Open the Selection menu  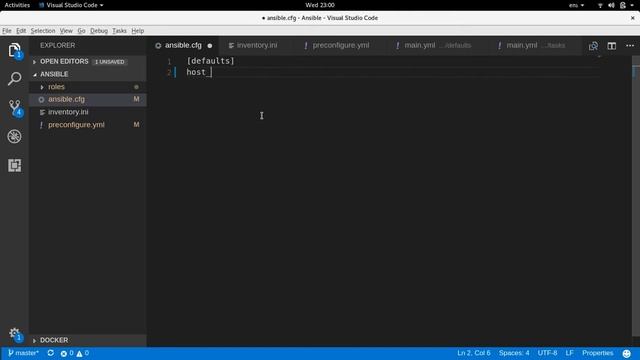coord(43,31)
